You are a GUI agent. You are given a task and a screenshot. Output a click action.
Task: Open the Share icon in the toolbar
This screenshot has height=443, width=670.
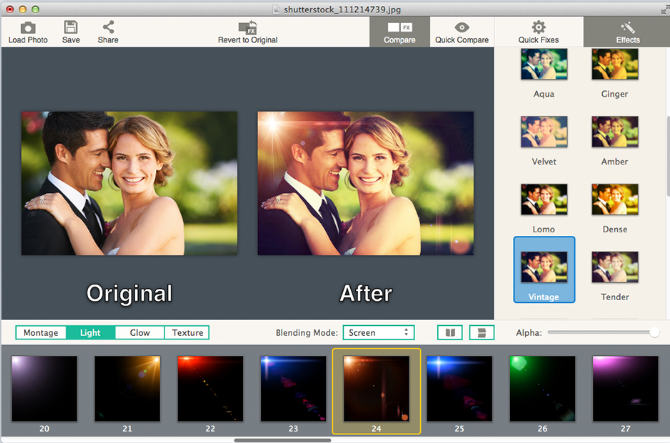point(108,27)
